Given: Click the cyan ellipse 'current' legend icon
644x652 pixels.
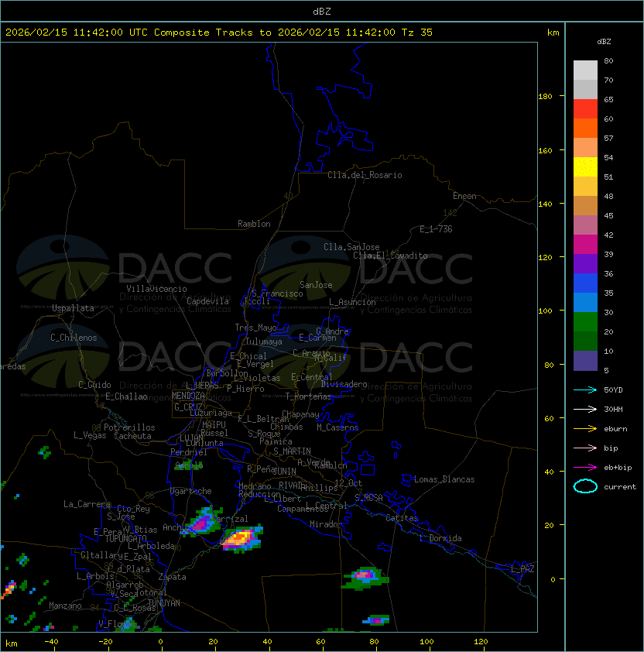Looking at the screenshot, I should pos(585,486).
